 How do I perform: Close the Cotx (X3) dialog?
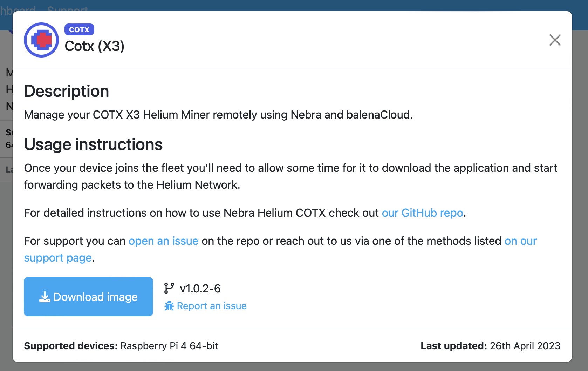(555, 40)
